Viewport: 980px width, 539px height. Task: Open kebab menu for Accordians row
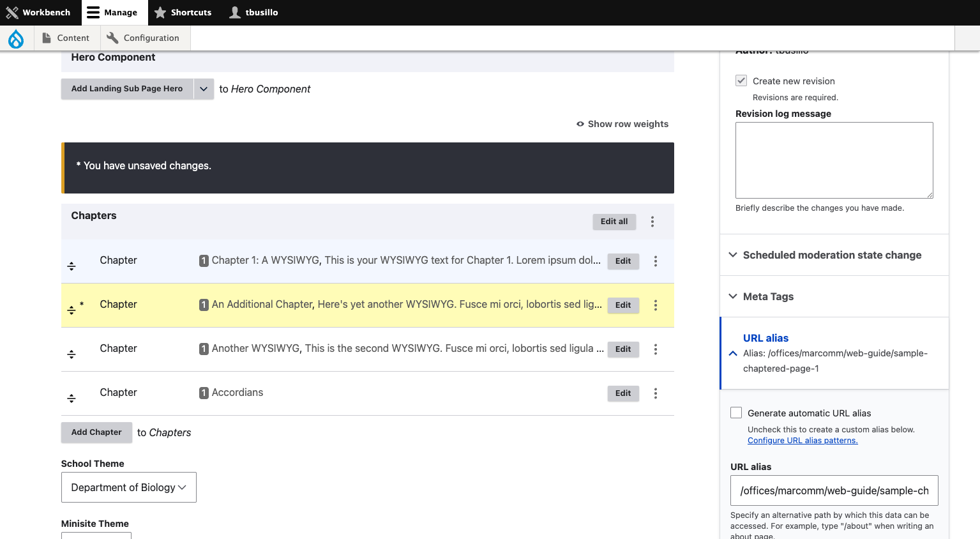pyautogui.click(x=656, y=393)
